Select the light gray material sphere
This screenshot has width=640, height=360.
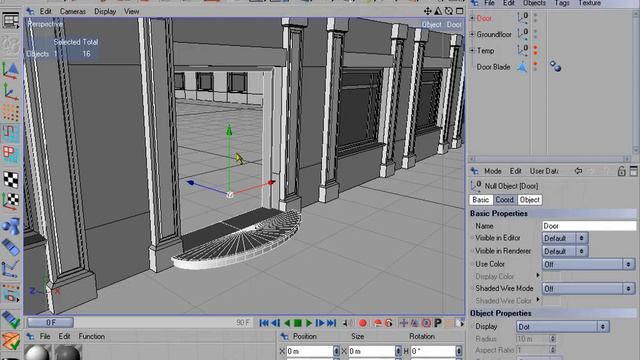(38, 353)
